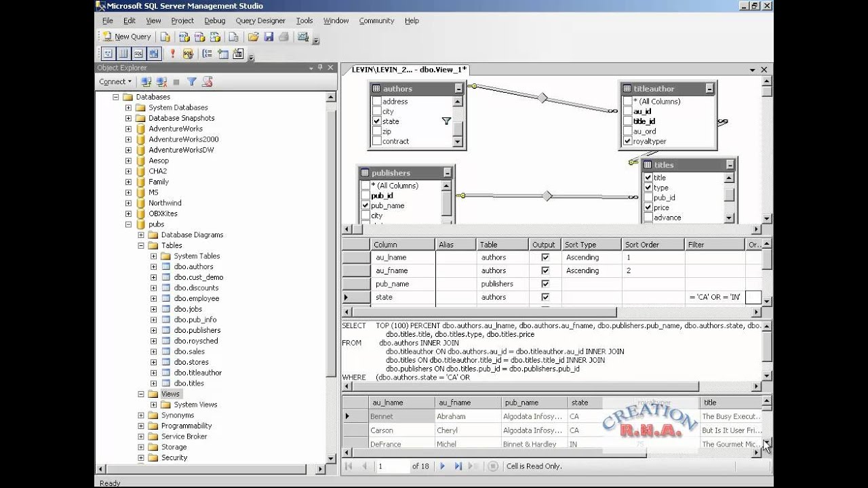
Task: Expand the Northwind database node
Action: click(x=128, y=203)
